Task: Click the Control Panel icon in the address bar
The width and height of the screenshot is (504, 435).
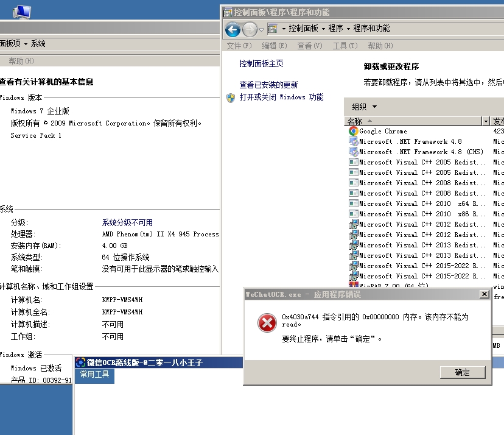Action: pos(272,29)
